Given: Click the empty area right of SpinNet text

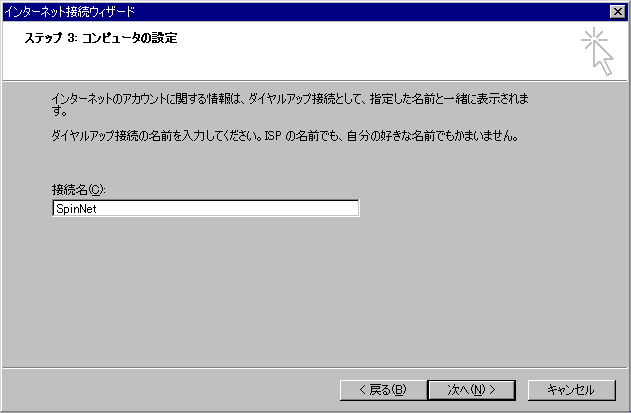Looking at the screenshot, I should pos(227,209).
